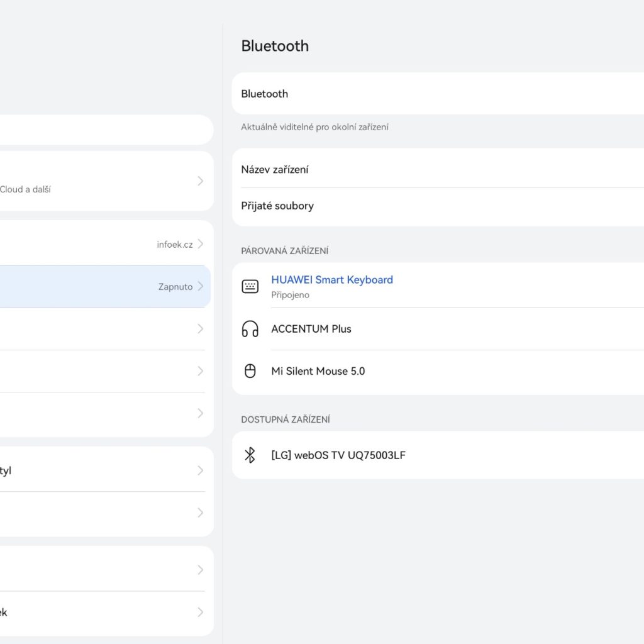The height and width of the screenshot is (644, 644).
Task: Click the chevron on the row ending in "tyl"
Action: (201, 470)
